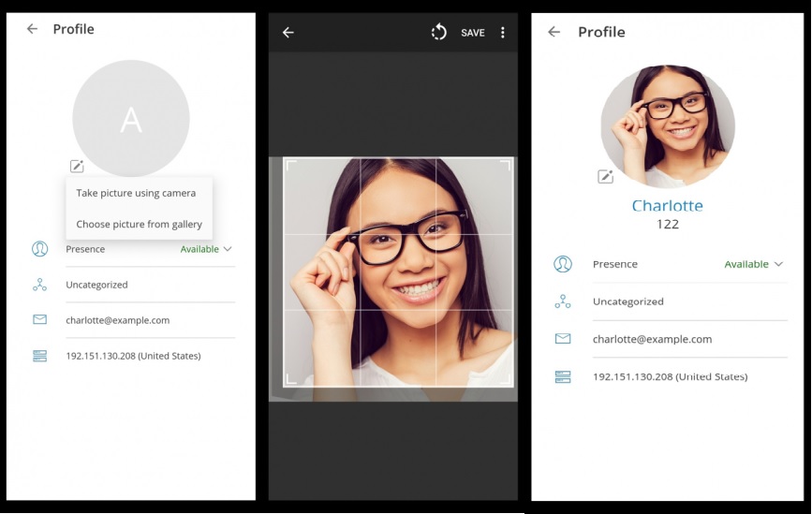Open Presence dropdown chevron in right profile
The height and width of the screenshot is (514, 812).
click(778, 264)
